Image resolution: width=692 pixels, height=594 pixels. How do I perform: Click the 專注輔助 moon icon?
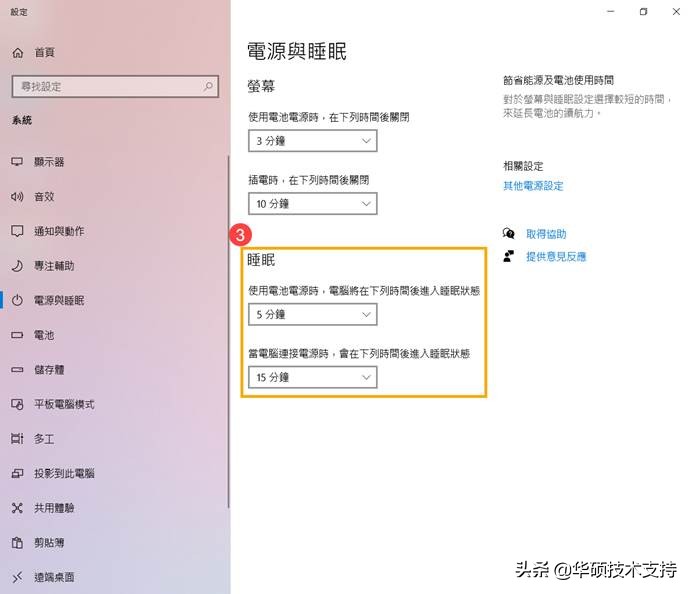pos(17,266)
